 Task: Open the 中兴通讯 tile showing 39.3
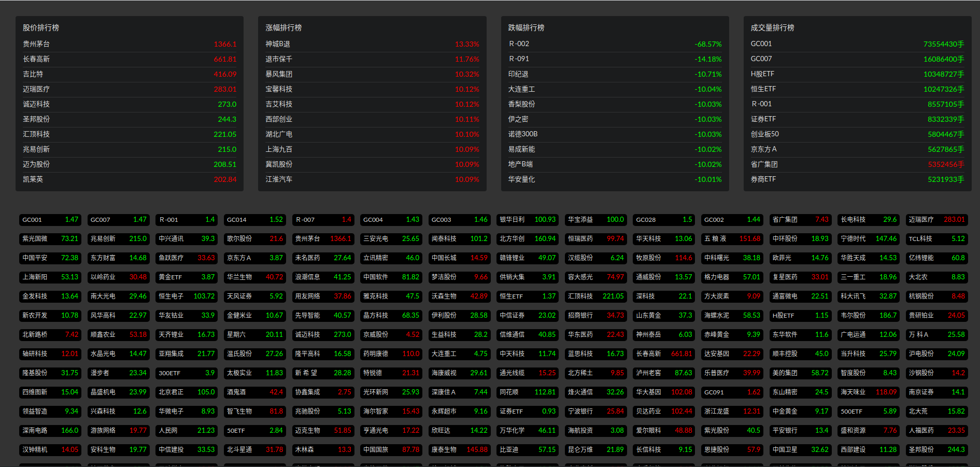click(x=187, y=239)
